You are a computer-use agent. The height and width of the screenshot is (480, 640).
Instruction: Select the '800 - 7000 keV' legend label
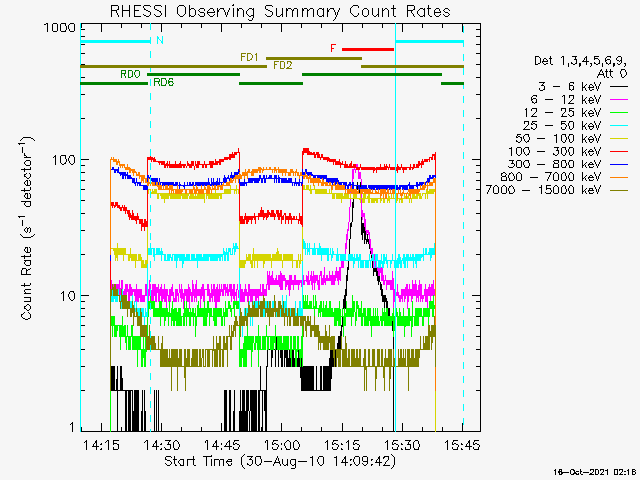coord(551,177)
